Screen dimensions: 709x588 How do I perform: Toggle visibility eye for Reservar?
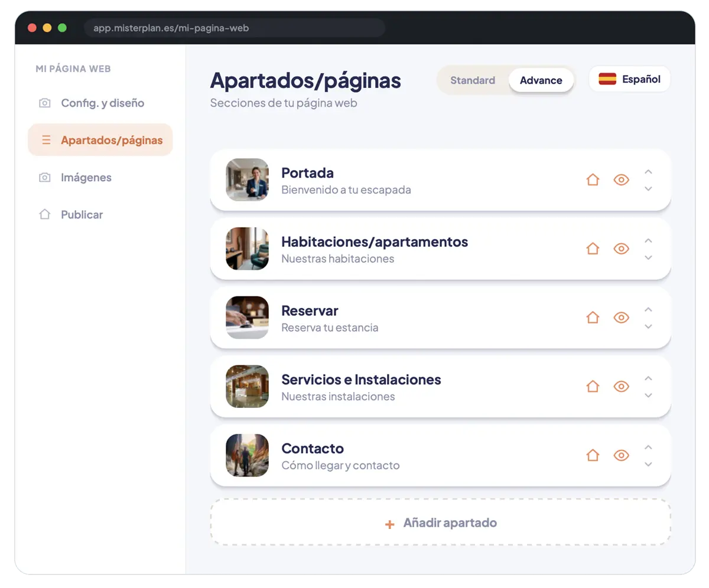[x=621, y=318]
